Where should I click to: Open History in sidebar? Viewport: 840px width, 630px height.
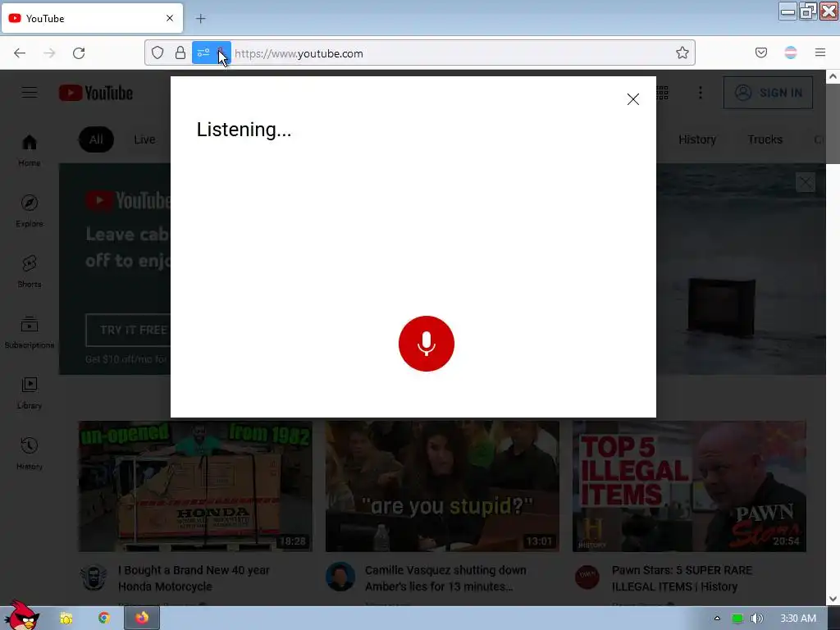coord(30,453)
